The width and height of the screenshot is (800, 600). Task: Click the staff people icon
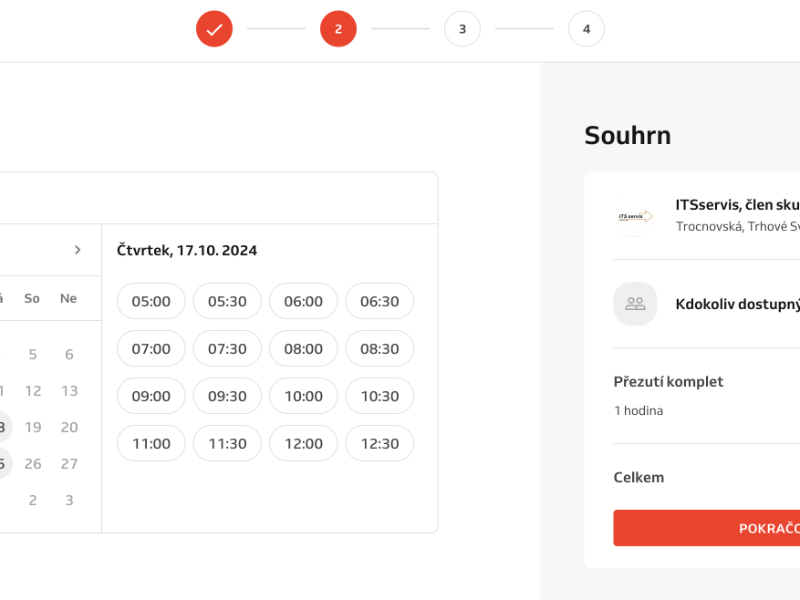(635, 304)
